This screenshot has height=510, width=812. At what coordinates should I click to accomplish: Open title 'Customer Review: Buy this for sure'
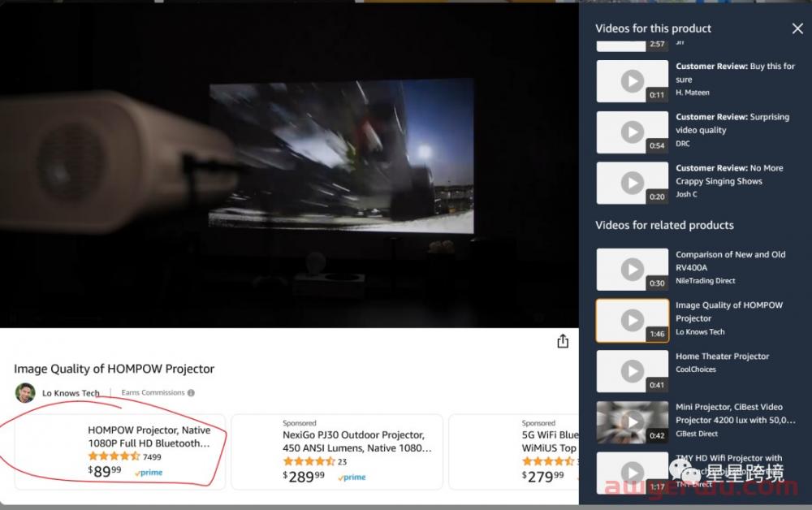point(735,72)
